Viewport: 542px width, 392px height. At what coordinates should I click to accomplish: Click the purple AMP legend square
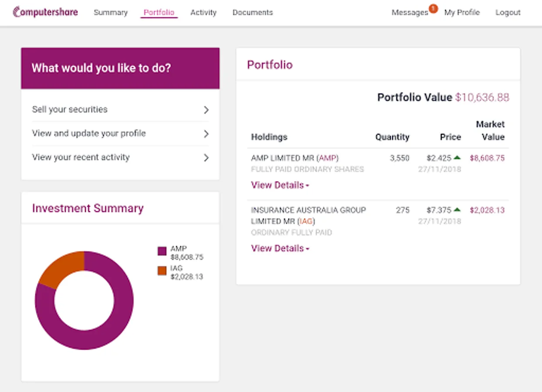162,251
